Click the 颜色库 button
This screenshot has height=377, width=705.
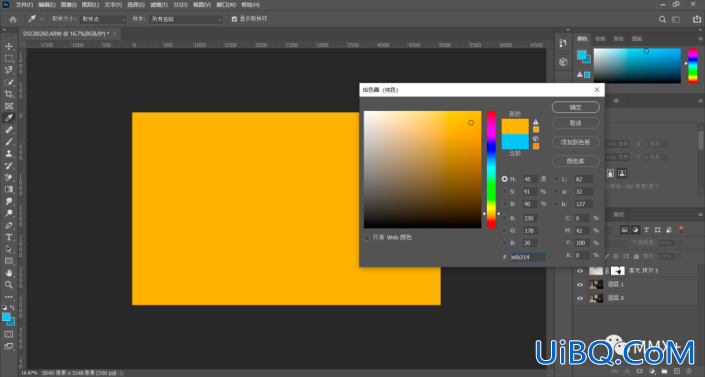[576, 161]
